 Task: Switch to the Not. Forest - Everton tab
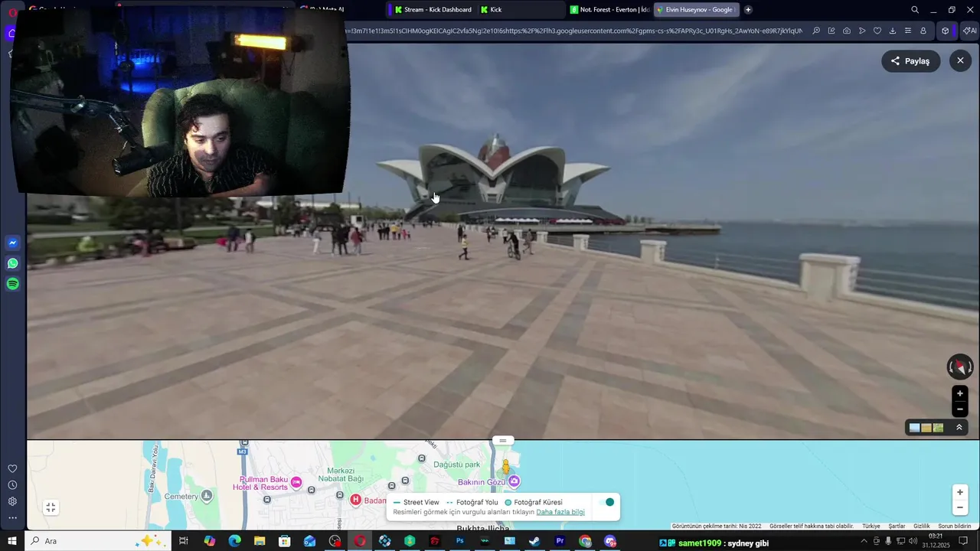point(610,10)
